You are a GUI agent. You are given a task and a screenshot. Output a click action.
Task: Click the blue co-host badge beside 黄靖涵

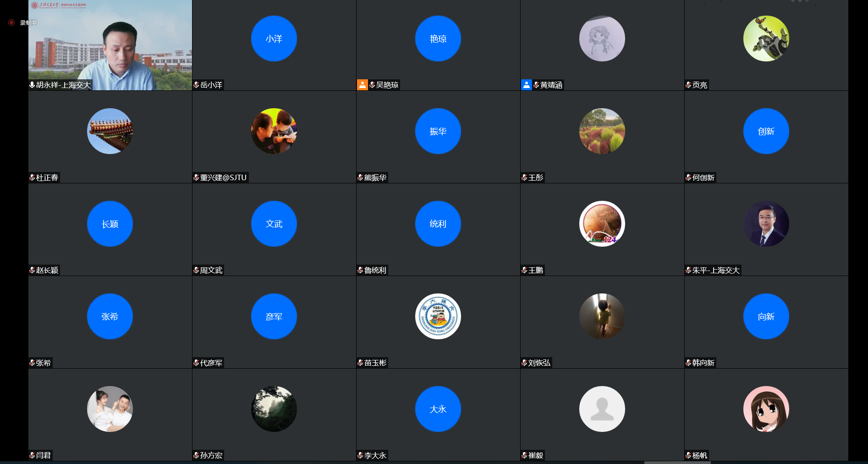(526, 85)
